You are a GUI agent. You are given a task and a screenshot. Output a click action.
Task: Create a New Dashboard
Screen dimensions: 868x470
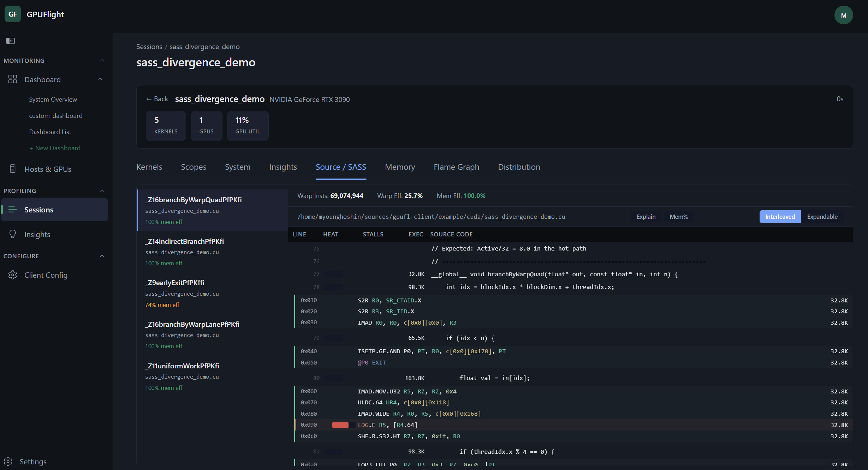pos(55,148)
